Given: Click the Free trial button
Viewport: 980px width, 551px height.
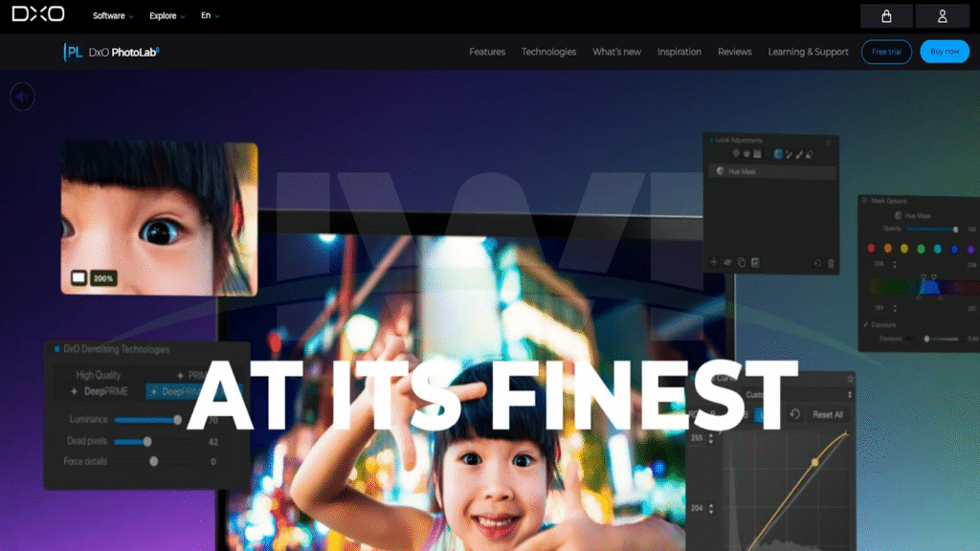Looking at the screenshot, I should point(886,52).
